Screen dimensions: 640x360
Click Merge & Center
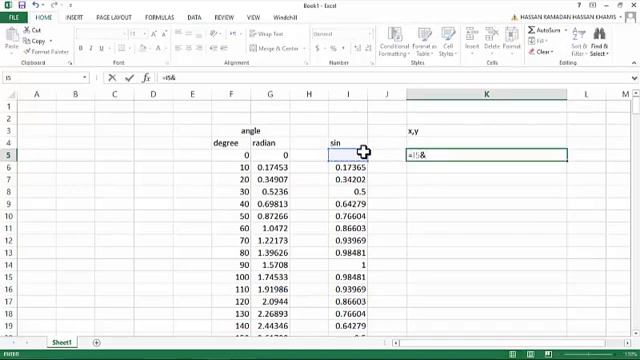coord(274,48)
